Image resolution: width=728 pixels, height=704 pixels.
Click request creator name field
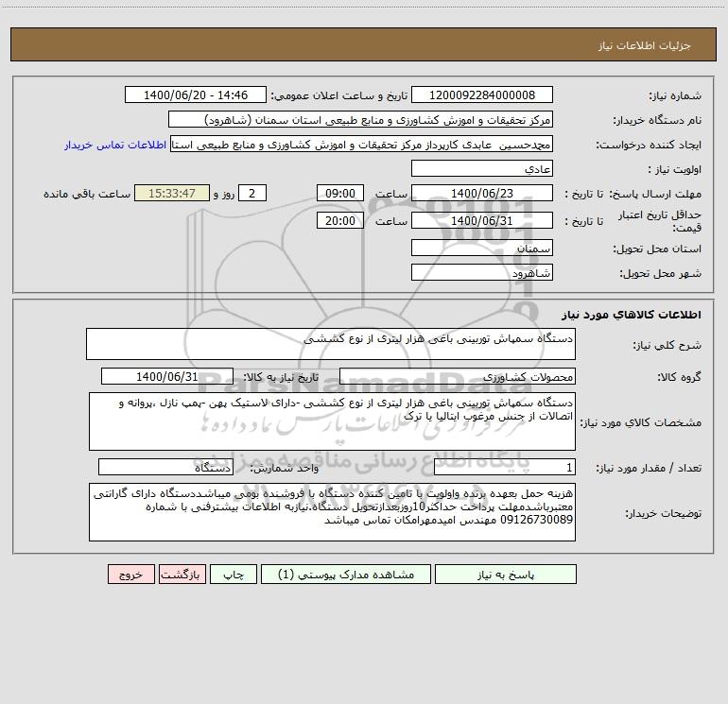click(361, 145)
